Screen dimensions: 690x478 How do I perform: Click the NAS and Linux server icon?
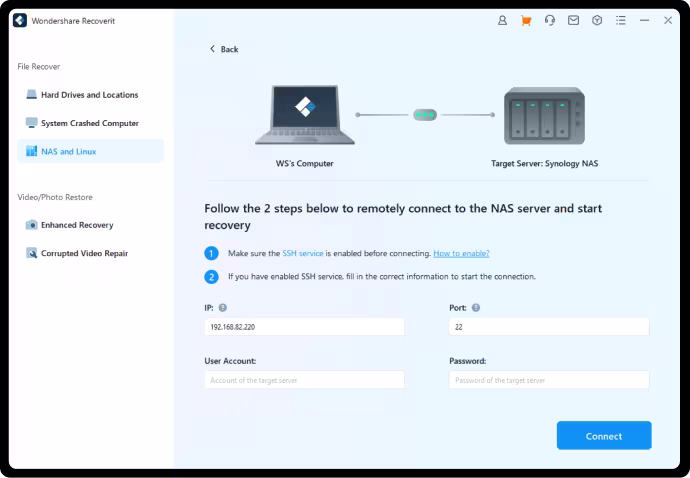point(31,151)
